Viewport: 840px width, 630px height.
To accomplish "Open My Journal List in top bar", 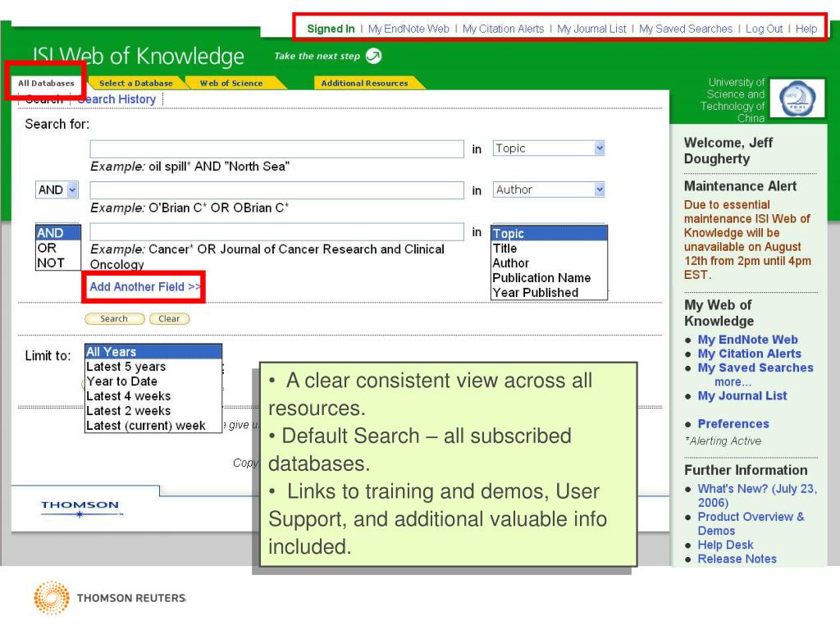I will pyautogui.click(x=591, y=29).
